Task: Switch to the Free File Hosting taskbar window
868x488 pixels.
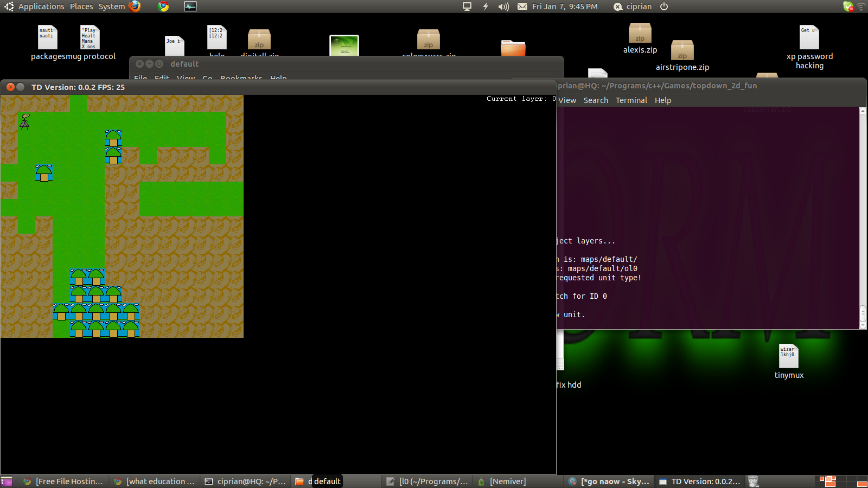Action: coord(63,481)
